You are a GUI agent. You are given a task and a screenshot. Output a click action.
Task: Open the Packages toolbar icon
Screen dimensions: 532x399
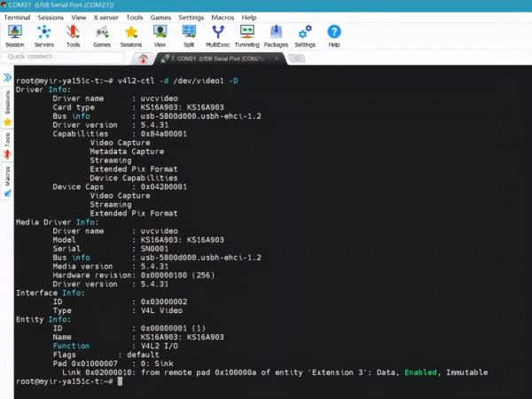point(276,36)
